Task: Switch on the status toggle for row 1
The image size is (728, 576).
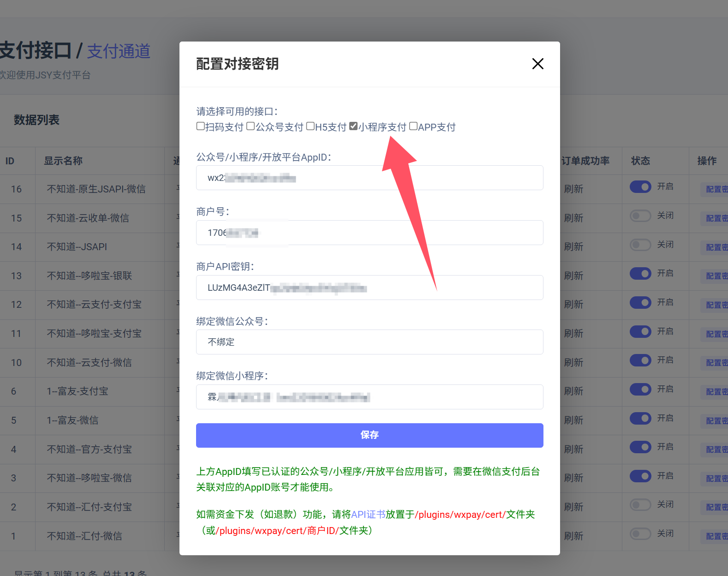Action: [x=640, y=534]
